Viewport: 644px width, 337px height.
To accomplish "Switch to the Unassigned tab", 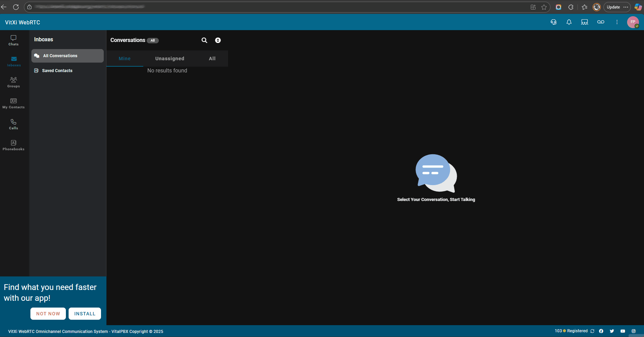I will (x=170, y=59).
